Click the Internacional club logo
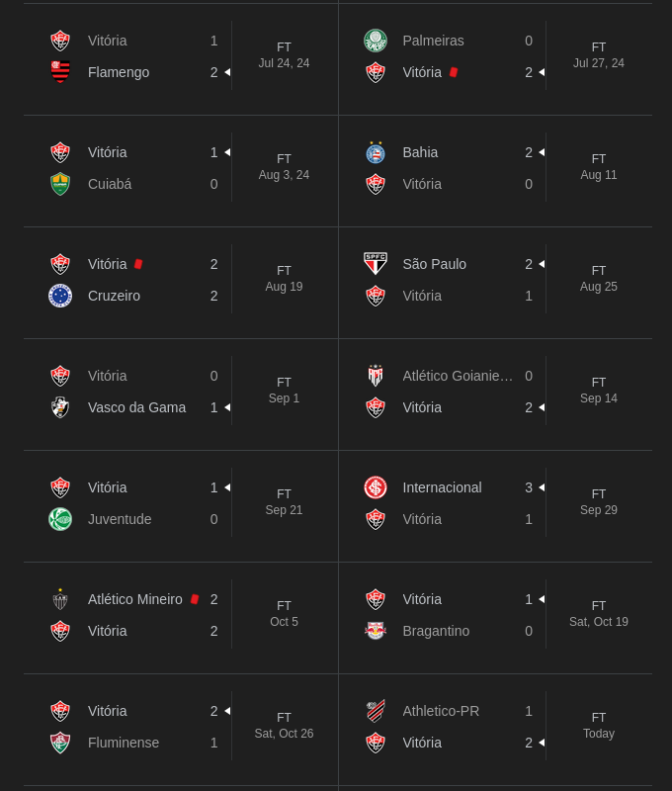The height and width of the screenshot is (791, 672). pyautogui.click(x=376, y=487)
